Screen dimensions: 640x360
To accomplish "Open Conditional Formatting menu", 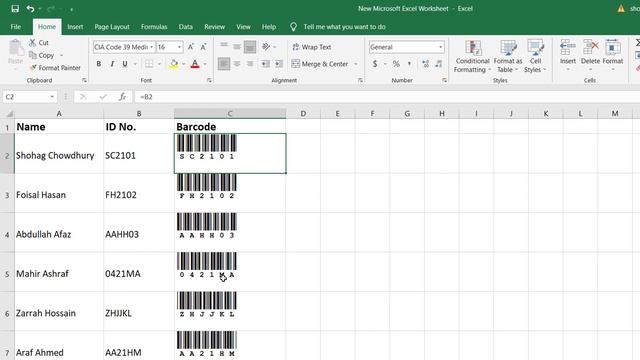I will [472, 56].
